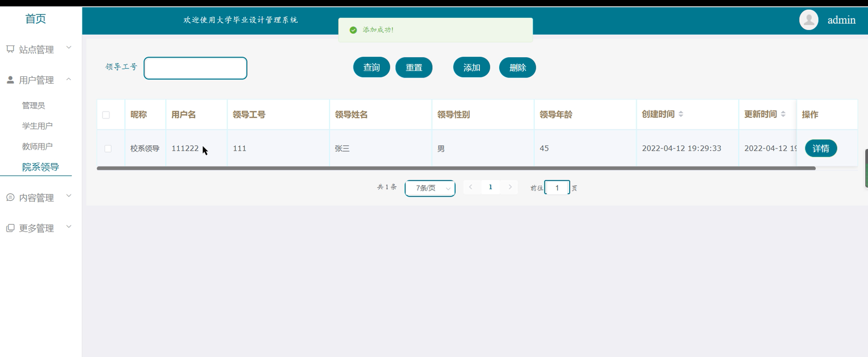The height and width of the screenshot is (357, 868).
Task: Click the 添加 button
Action: click(471, 67)
